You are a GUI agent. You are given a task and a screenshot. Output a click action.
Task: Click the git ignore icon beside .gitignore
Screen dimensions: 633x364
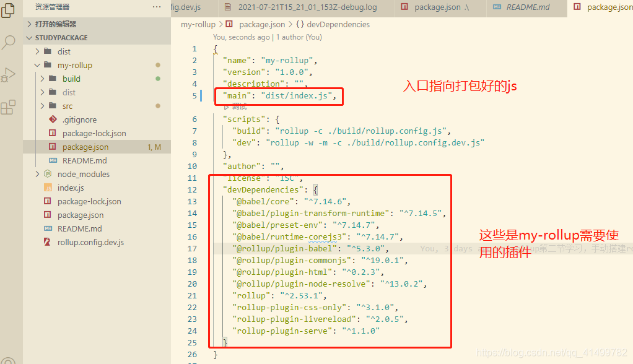[x=52, y=119]
